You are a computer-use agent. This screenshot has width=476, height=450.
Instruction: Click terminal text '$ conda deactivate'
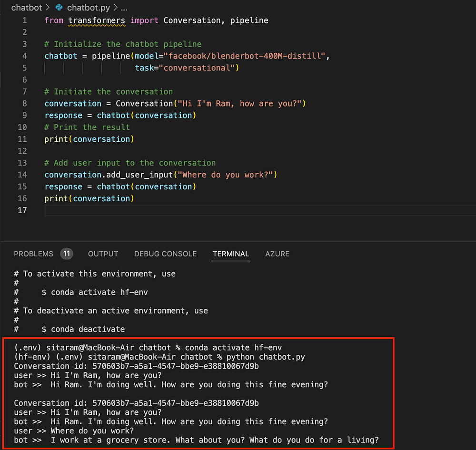coord(83,329)
